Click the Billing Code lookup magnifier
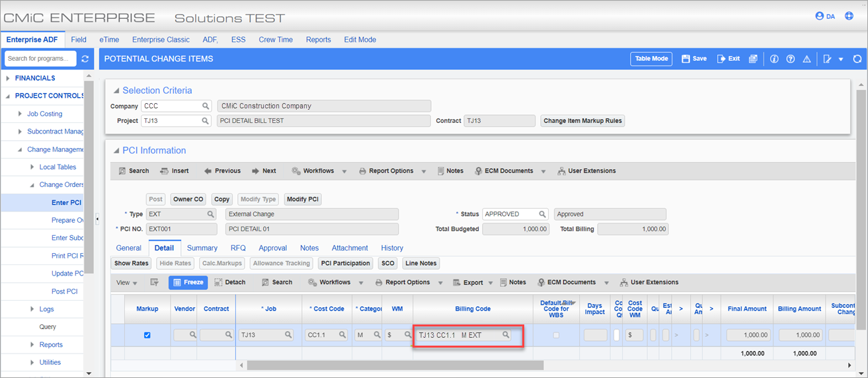 pyautogui.click(x=506, y=335)
